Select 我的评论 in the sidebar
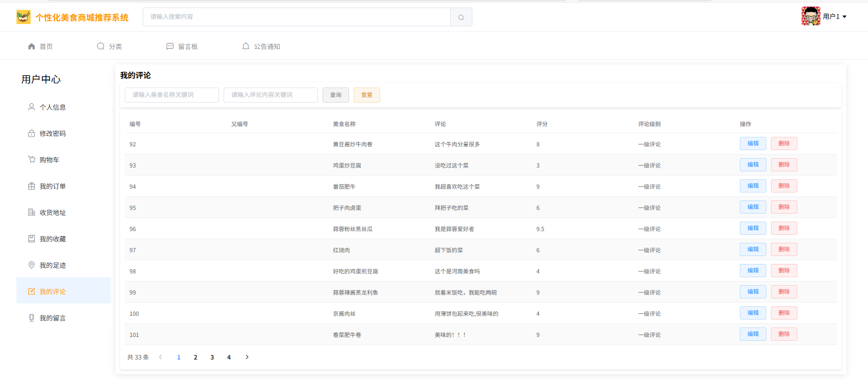This screenshot has height=392, width=868. pos(64,290)
